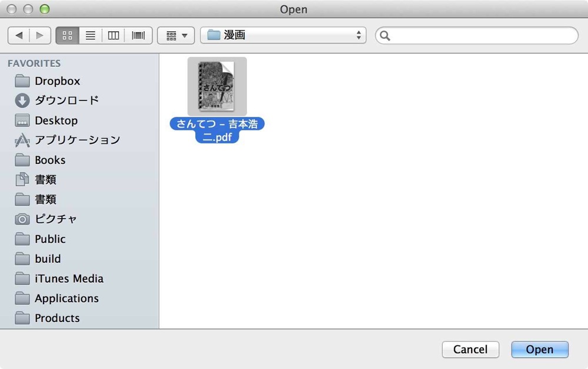Click the Desktop icon in sidebar

[22, 120]
